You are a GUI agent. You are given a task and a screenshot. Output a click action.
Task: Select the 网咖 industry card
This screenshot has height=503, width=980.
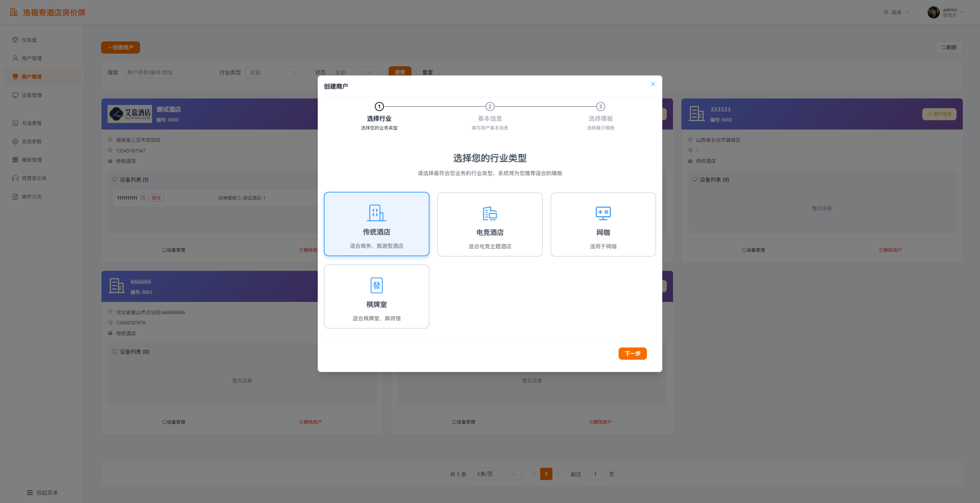(x=603, y=224)
